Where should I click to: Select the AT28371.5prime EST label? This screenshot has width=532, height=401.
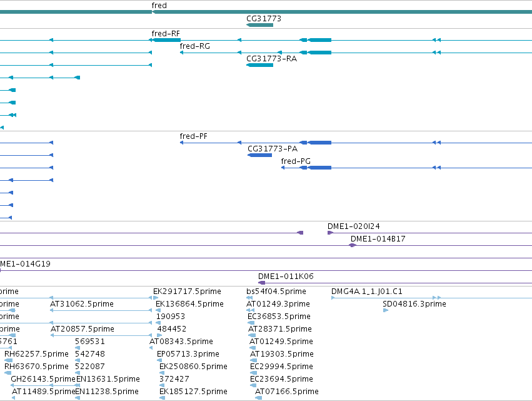click(280, 329)
